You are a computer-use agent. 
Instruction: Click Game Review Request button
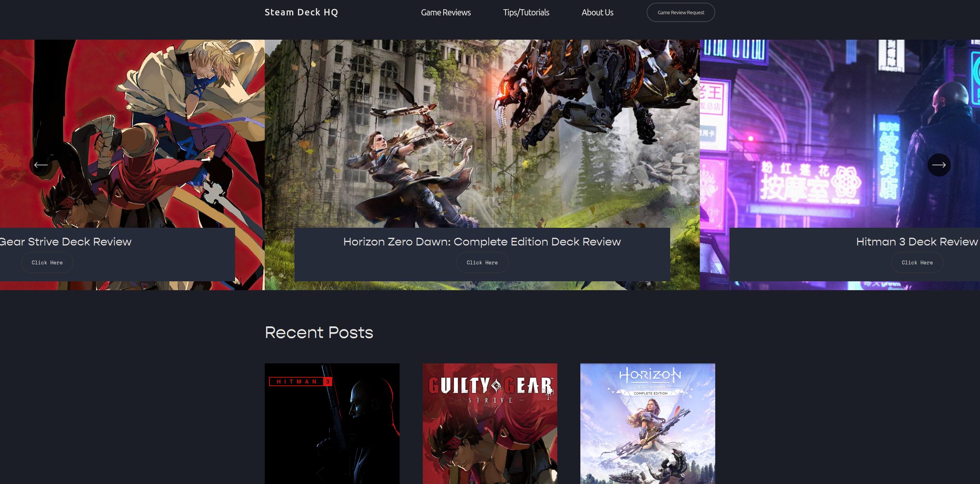[681, 12]
